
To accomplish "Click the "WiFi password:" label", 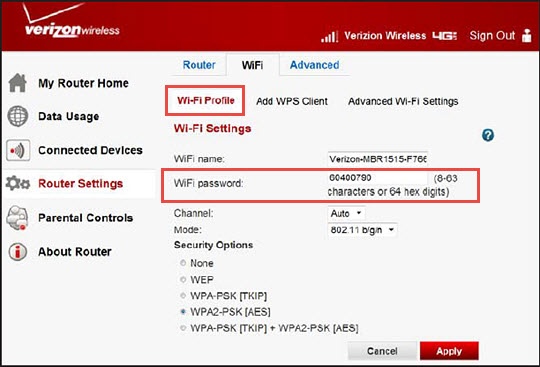I will coord(208,183).
